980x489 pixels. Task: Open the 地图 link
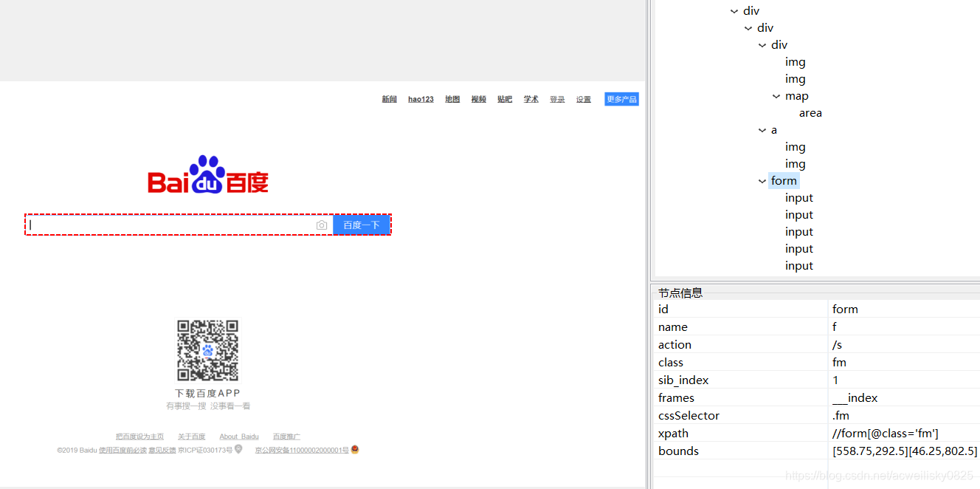click(x=452, y=99)
